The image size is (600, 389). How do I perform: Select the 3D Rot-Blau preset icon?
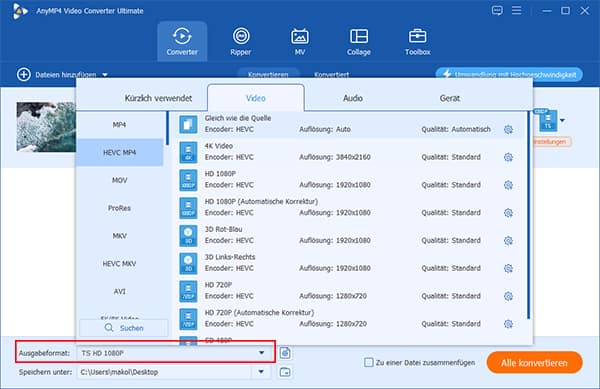coord(188,236)
